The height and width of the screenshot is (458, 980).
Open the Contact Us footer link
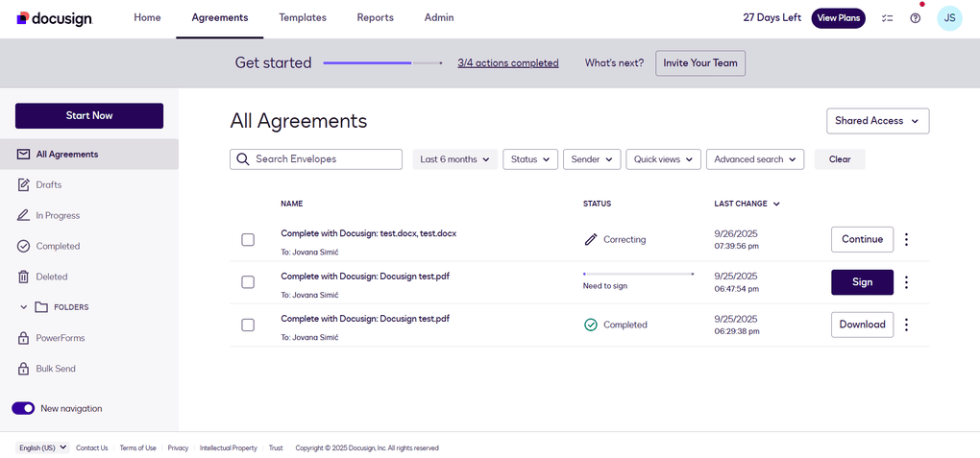[92, 448]
